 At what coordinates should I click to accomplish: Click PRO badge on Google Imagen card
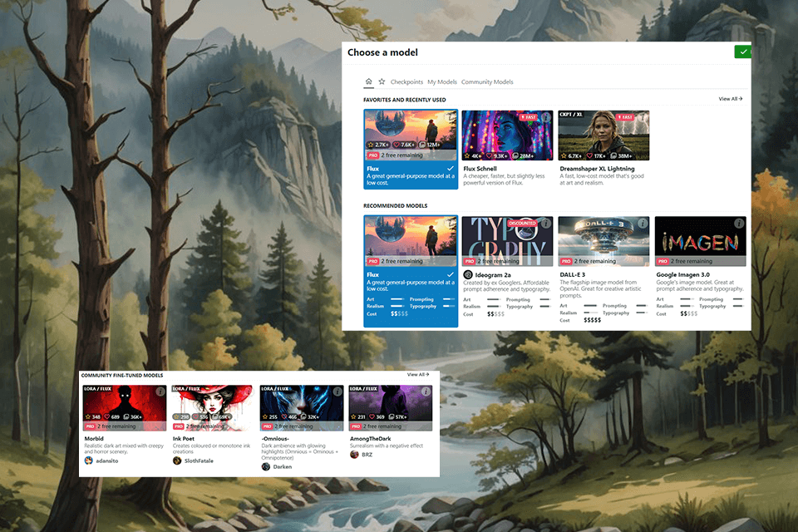click(663, 261)
